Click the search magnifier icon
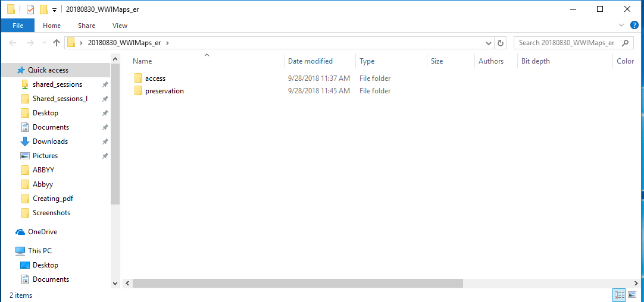Screen dimensions: 644x302 [626, 43]
